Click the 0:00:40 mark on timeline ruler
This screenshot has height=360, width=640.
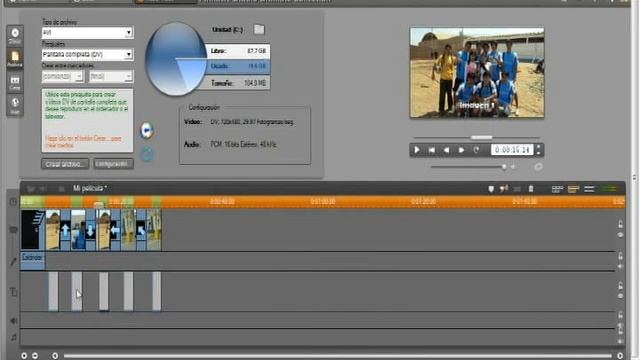click(222, 202)
